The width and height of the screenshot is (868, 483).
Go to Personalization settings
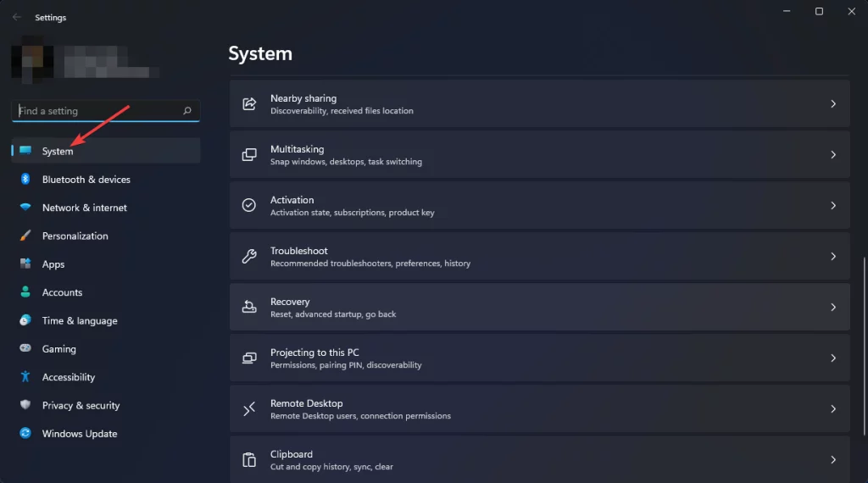[106, 235]
